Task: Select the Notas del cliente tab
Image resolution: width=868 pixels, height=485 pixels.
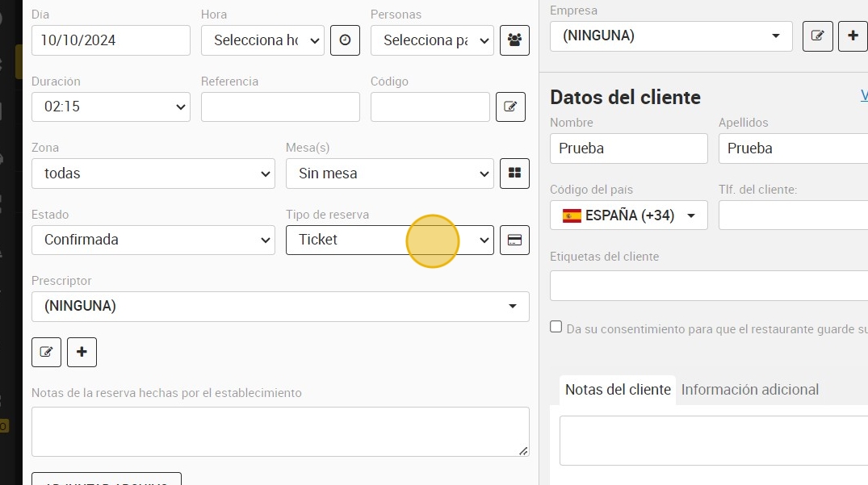Action: [x=618, y=390]
